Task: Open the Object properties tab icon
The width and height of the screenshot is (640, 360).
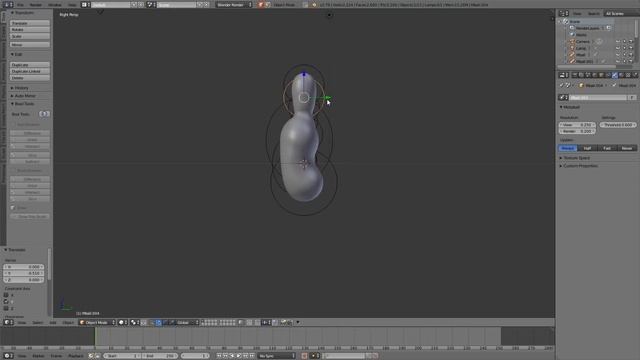Action: (x=601, y=75)
